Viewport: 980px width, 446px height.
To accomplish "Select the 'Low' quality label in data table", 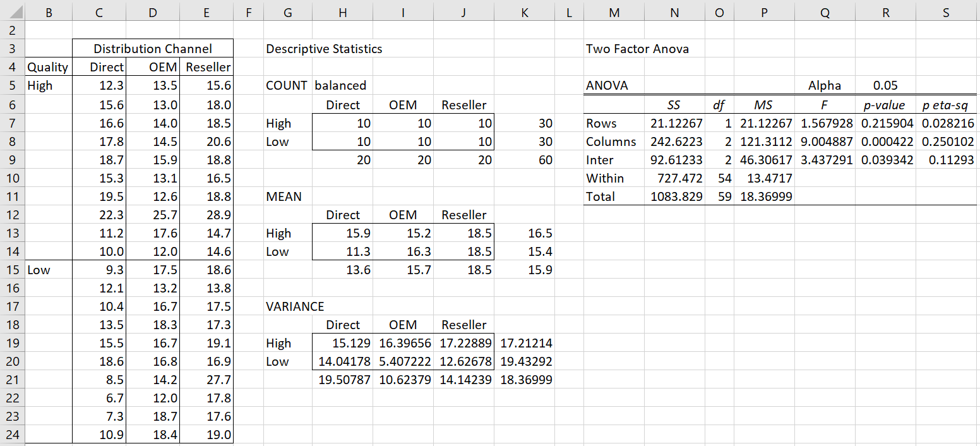I will pos(48,270).
